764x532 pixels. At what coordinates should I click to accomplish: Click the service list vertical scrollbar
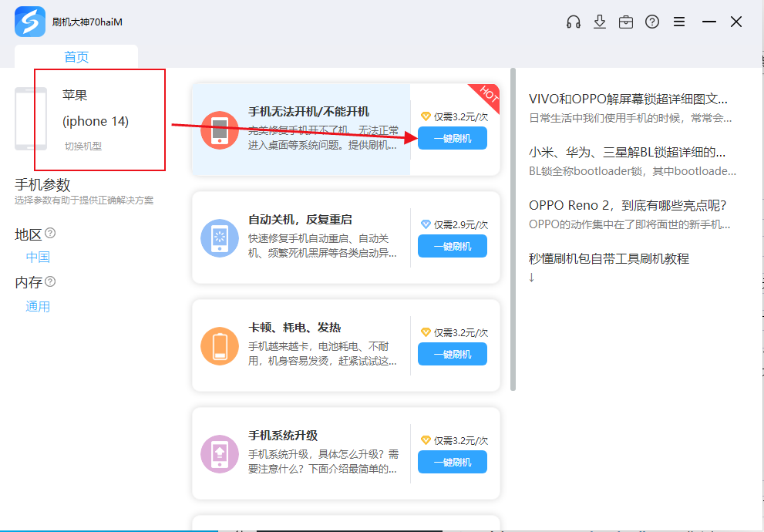pyautogui.click(x=513, y=229)
